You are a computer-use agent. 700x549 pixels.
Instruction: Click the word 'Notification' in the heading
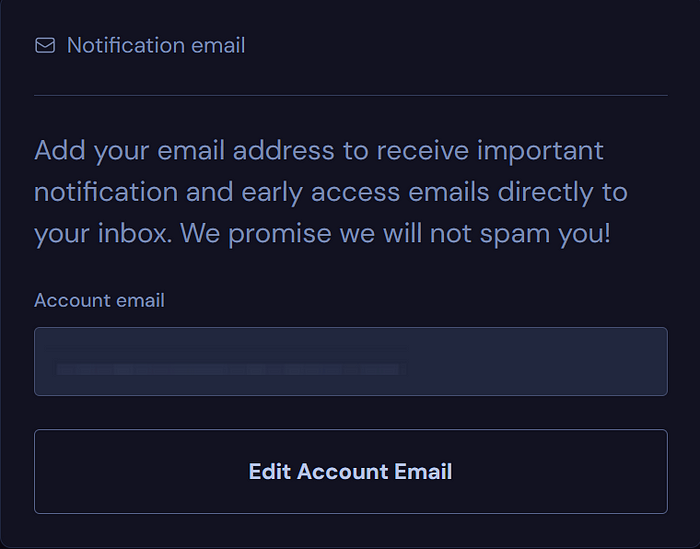pos(126,46)
